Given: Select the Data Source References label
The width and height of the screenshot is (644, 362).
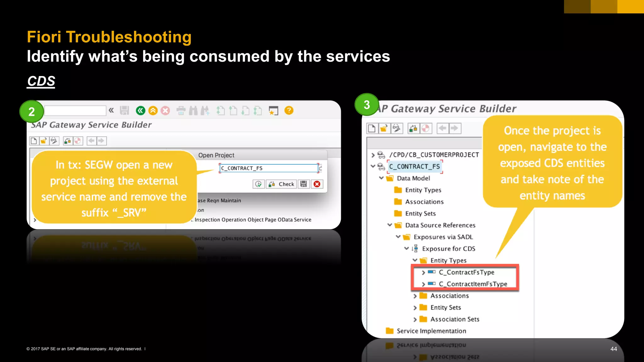Looking at the screenshot, I should coord(440,225).
